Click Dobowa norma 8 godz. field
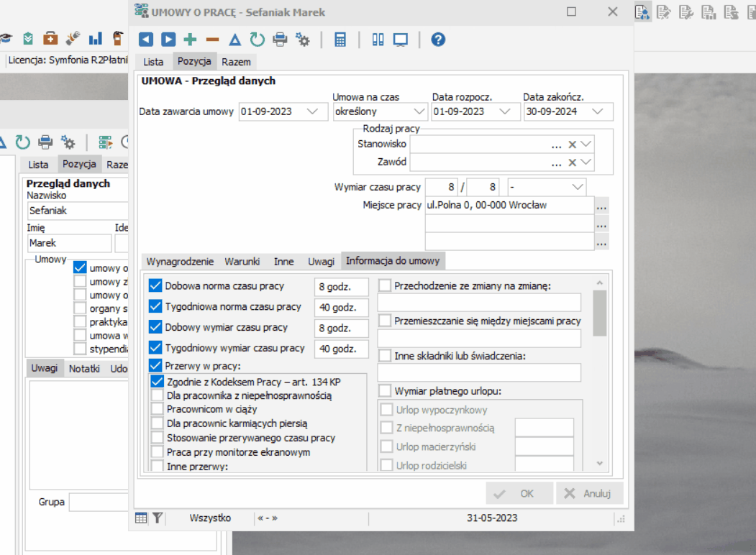The width and height of the screenshot is (756, 555). (x=341, y=287)
